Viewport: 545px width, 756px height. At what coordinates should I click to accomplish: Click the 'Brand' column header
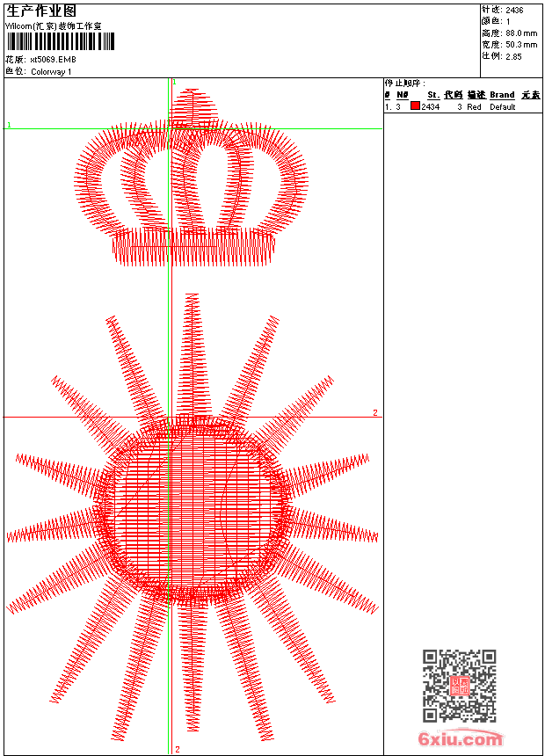[502, 95]
